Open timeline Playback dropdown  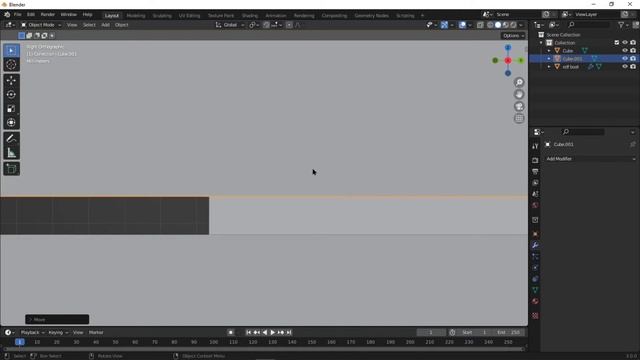tap(32, 333)
